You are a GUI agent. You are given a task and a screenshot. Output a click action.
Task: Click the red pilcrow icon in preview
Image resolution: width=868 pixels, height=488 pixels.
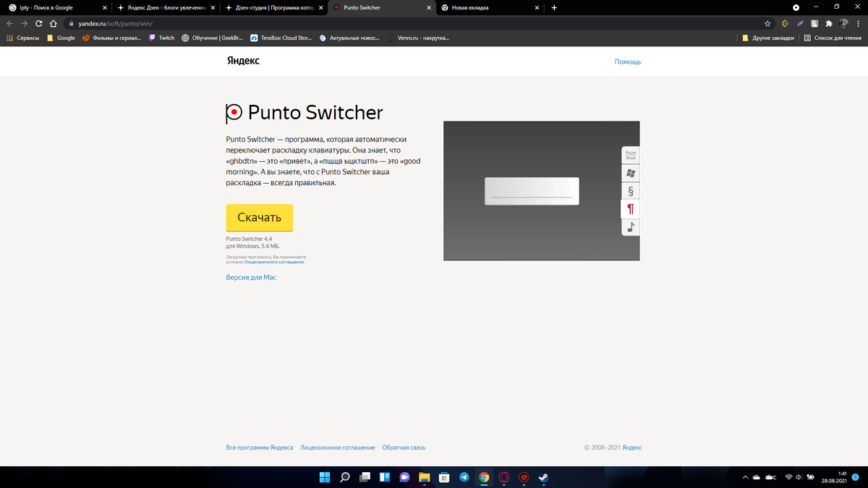(x=631, y=209)
